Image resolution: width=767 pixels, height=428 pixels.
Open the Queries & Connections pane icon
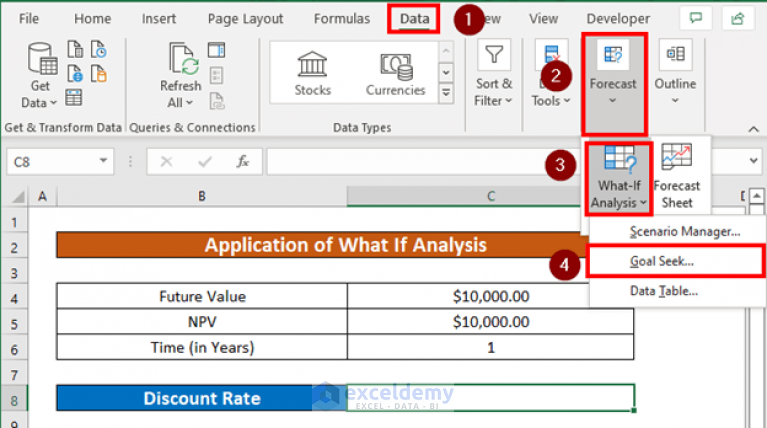point(216,50)
